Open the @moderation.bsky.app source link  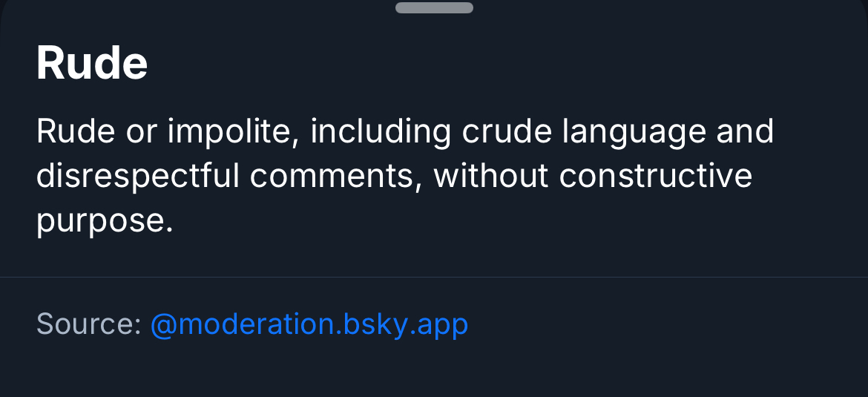(x=309, y=324)
